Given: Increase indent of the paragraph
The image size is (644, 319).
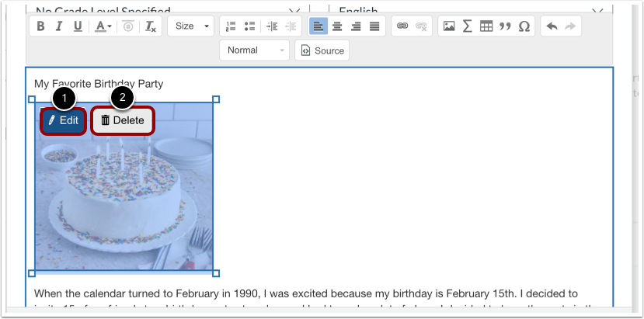Looking at the screenshot, I should (272, 26).
